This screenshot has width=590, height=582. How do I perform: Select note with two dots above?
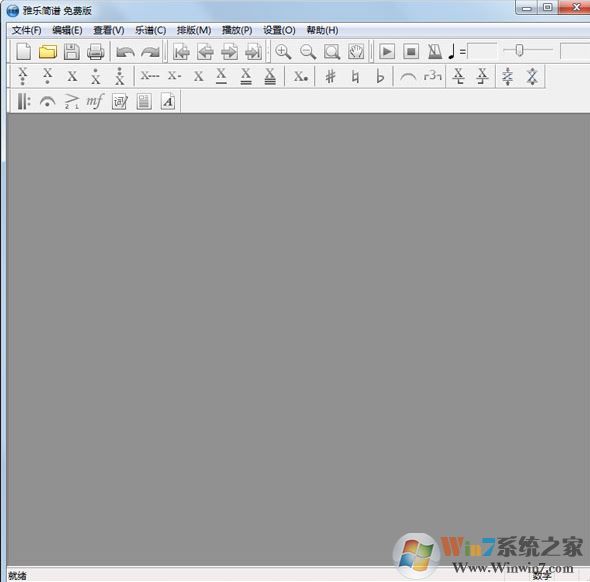[x=120, y=76]
